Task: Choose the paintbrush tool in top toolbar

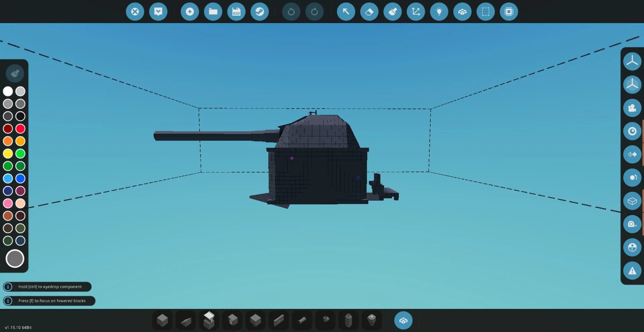Action: [x=392, y=12]
